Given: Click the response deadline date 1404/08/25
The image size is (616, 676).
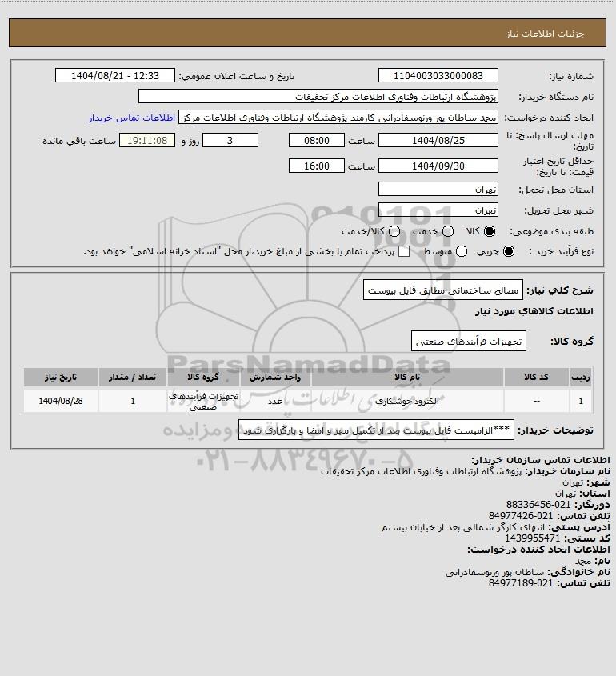Looking at the screenshot, I should coord(438,141).
